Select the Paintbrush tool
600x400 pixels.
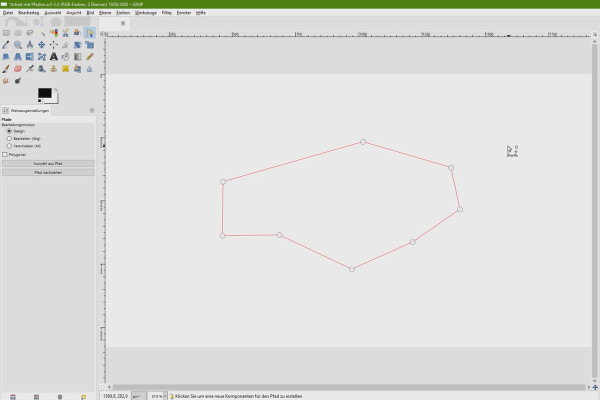[6, 69]
